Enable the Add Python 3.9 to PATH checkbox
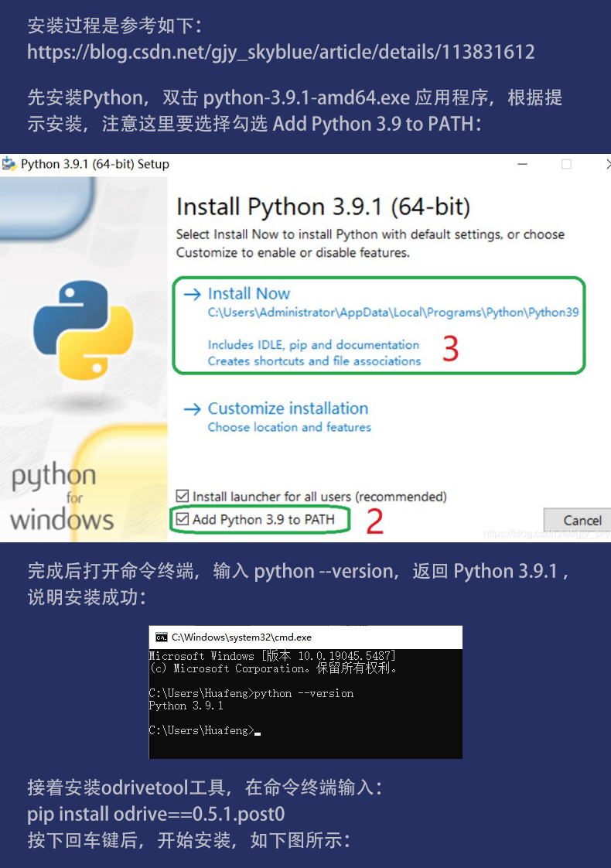 tap(183, 519)
